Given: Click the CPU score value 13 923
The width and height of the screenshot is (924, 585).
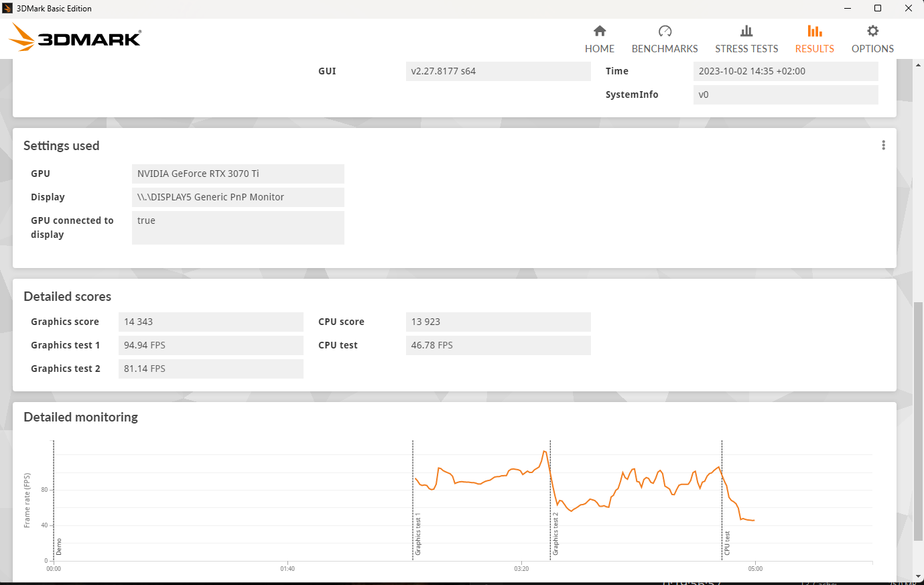Looking at the screenshot, I should pos(499,322).
